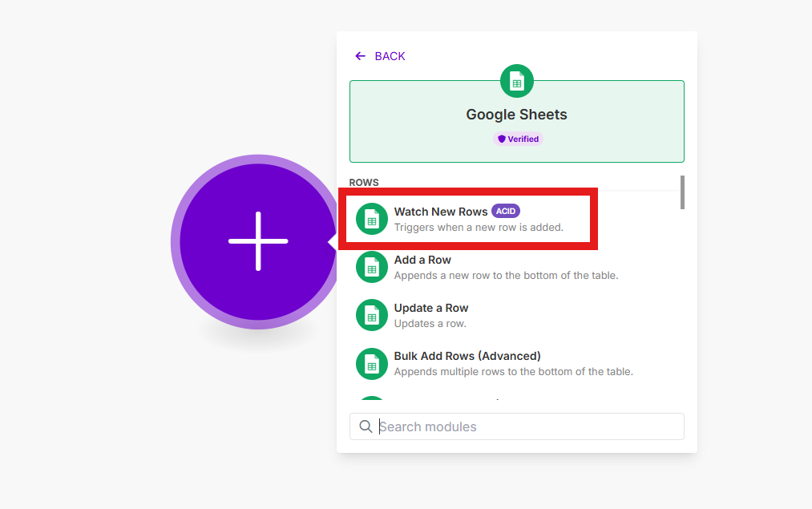812x509 pixels.
Task: Choose the Add a Row module
Action: click(515, 267)
